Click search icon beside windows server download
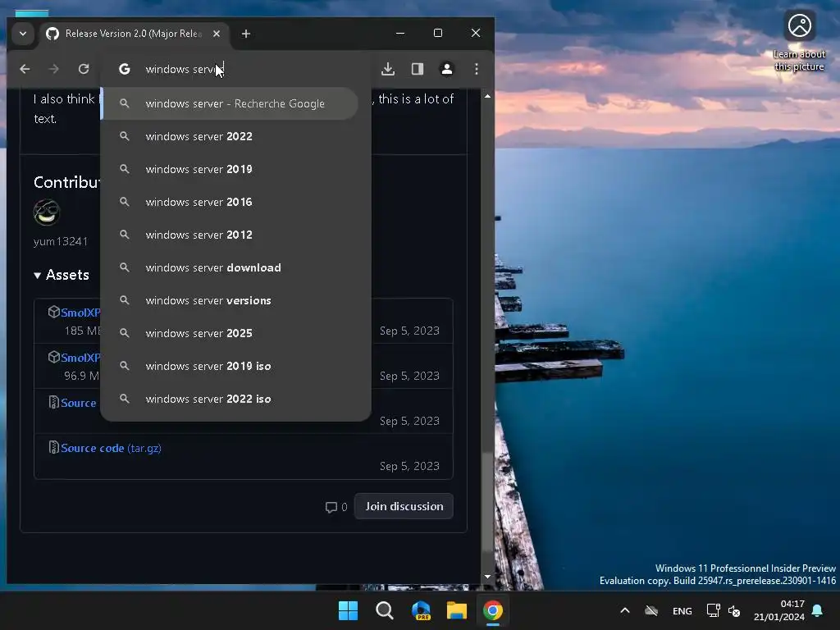Viewport: 840px width, 630px height. [125, 267]
